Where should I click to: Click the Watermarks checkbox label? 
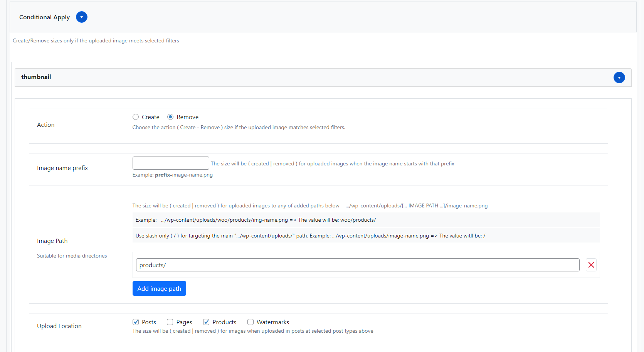(x=272, y=322)
